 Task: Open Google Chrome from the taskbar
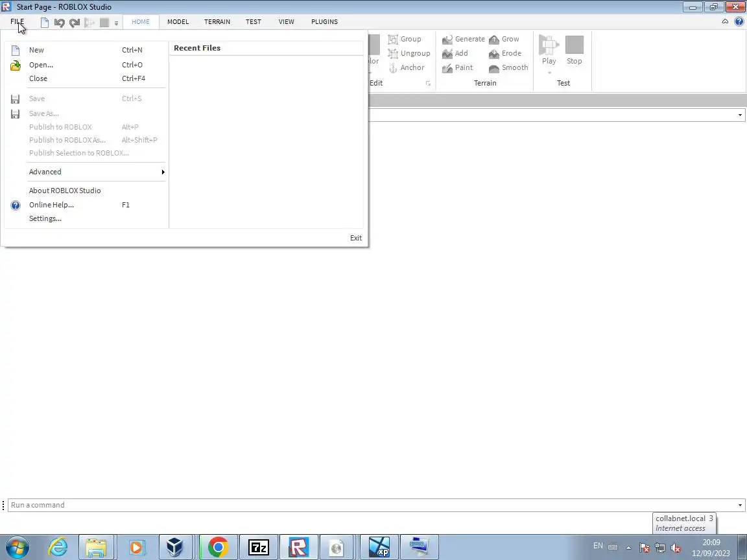218,547
